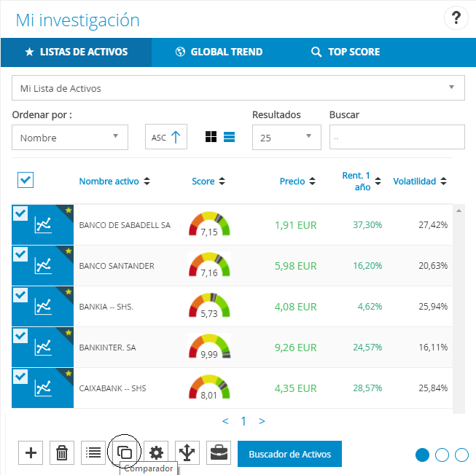Click the Buscador de Activos button
Image resolution: width=476 pixels, height=475 pixels.
click(x=289, y=454)
